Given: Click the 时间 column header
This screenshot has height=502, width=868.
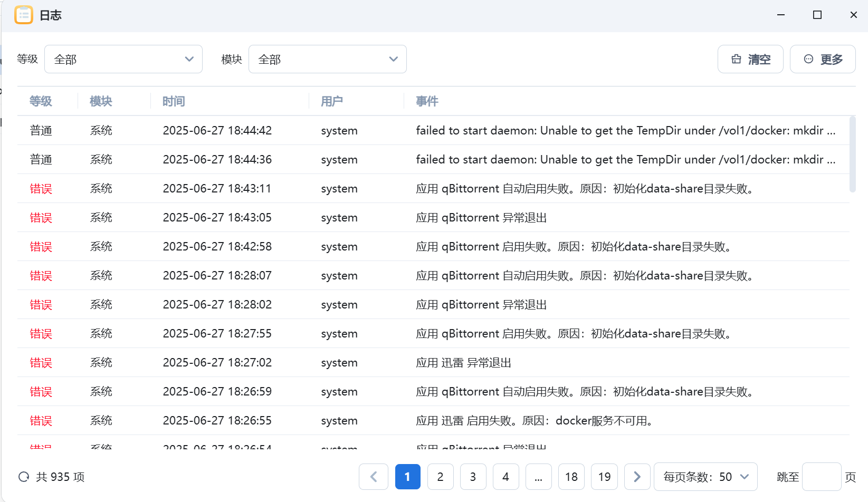Looking at the screenshot, I should (x=174, y=101).
